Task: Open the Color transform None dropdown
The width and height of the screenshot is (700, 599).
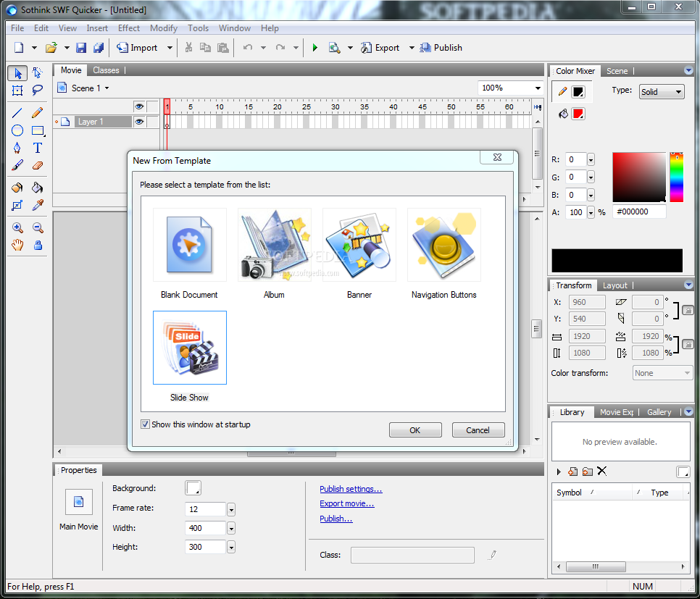Action: (x=662, y=373)
